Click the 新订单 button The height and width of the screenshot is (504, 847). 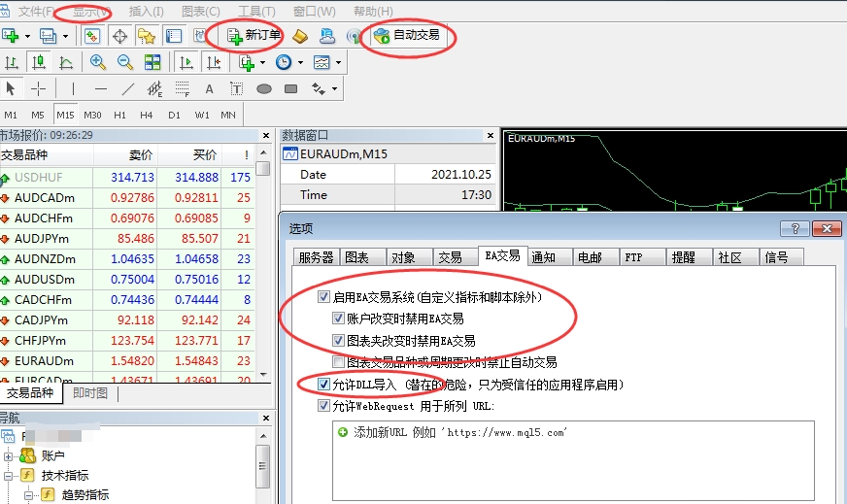[x=254, y=36]
